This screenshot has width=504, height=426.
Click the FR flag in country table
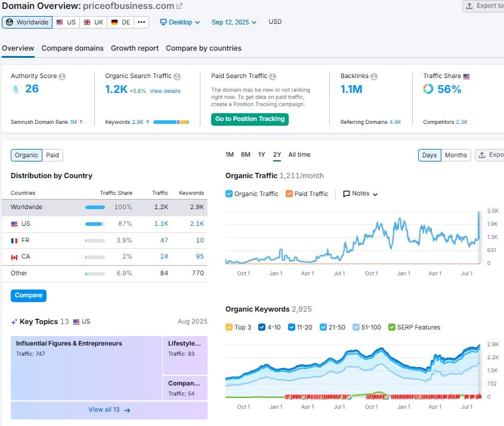14,241
